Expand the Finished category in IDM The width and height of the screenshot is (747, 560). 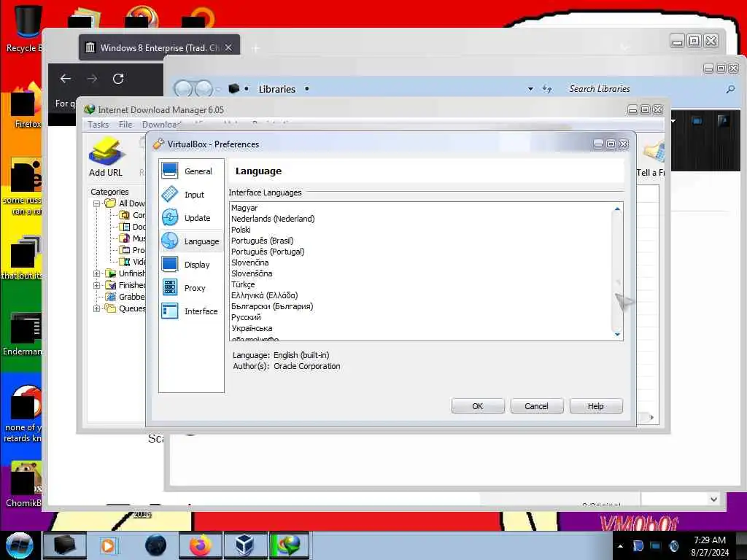(x=97, y=285)
